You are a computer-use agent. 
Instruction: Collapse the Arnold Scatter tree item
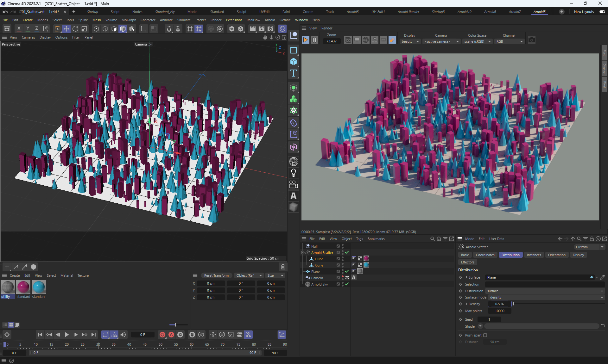(x=302, y=253)
